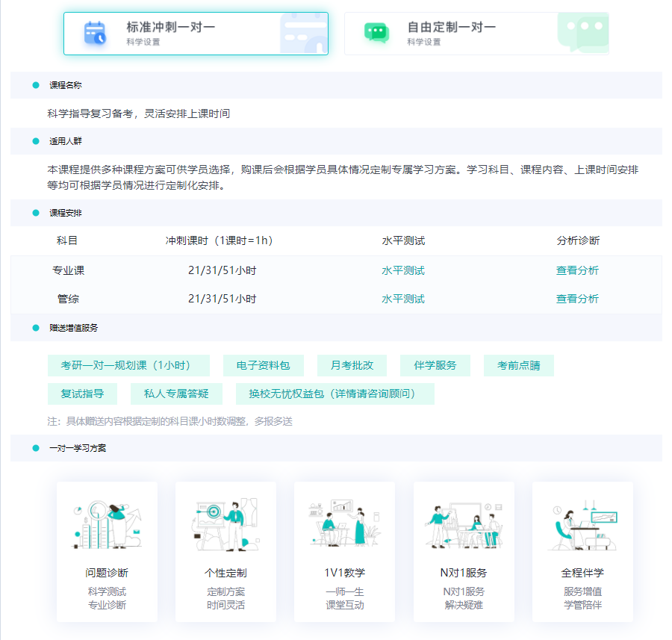672x640 pixels.
Task: Select the 月考批改 service tag
Action: point(350,365)
